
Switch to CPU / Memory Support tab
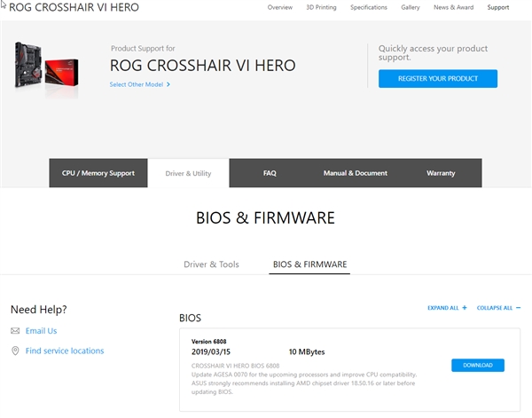point(98,173)
